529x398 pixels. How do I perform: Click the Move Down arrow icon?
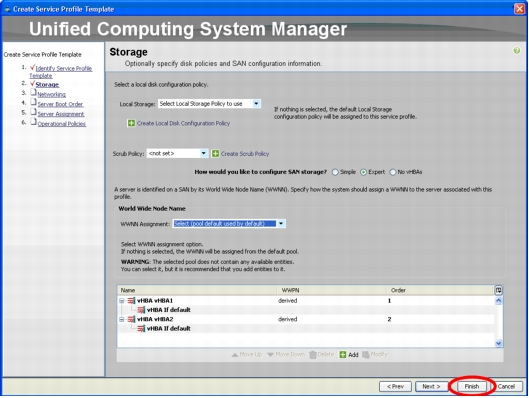tap(270, 355)
